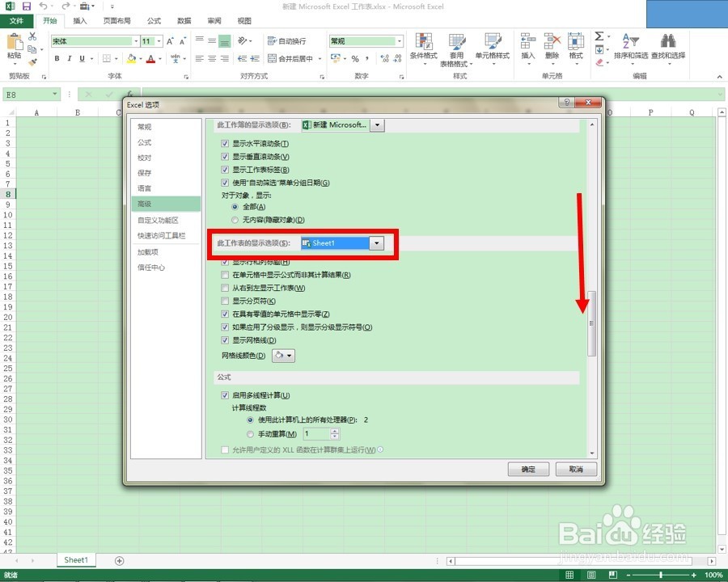Toggle 启用多线程计算 checkbox
The height and width of the screenshot is (582, 728).
coord(225,395)
